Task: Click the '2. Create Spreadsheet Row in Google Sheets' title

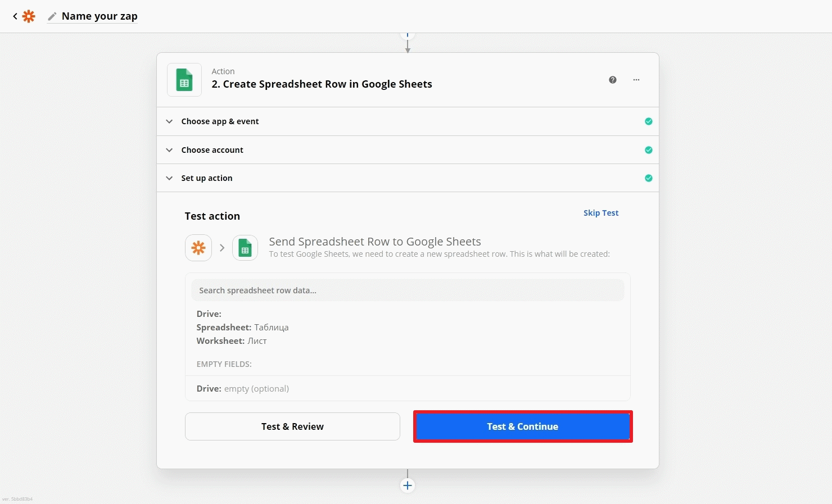Action: coord(322,84)
